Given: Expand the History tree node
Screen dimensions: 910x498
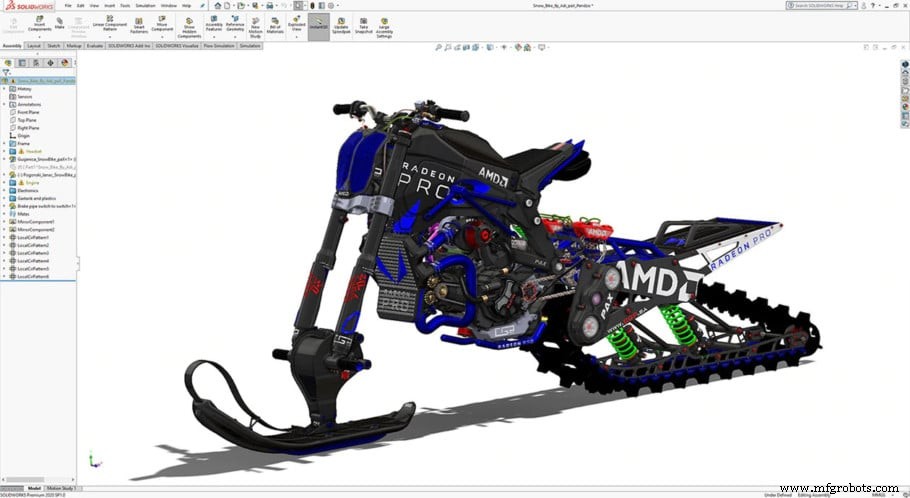Looking at the screenshot, I should tap(5, 89).
